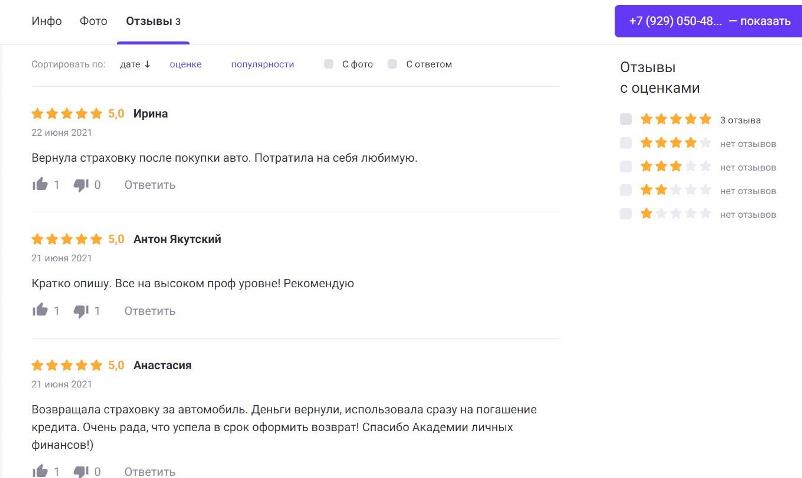802x478 pixels.
Task: Sort reviews by оценке
Action: [x=185, y=64]
